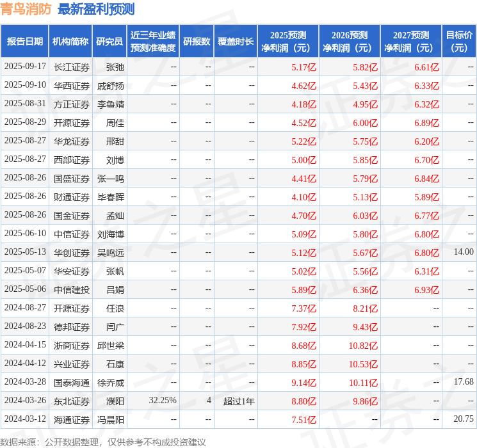Click the 2024-03-28 report date cell
Screen dimensions: 477x448
pos(25,382)
